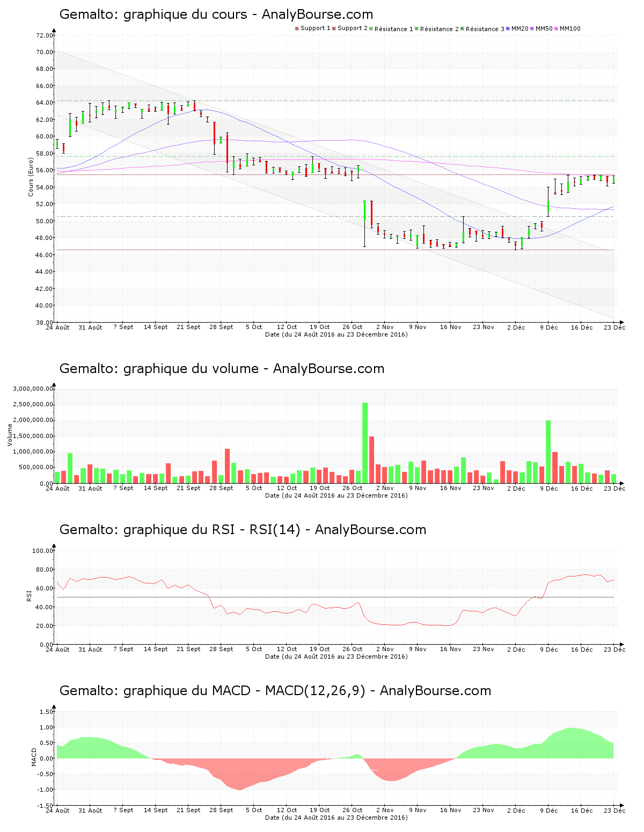Click '26 Oct' date under the price chart

click(353, 327)
